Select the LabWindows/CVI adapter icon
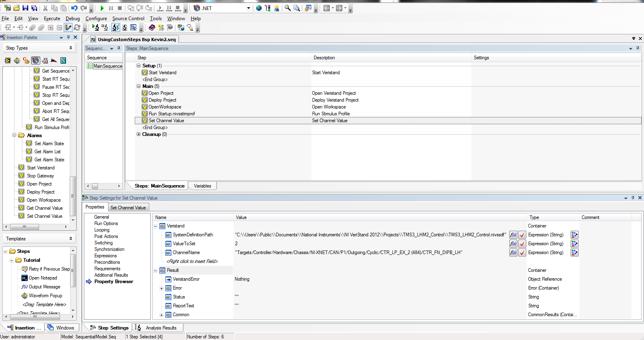 pyautogui.click(x=17, y=60)
